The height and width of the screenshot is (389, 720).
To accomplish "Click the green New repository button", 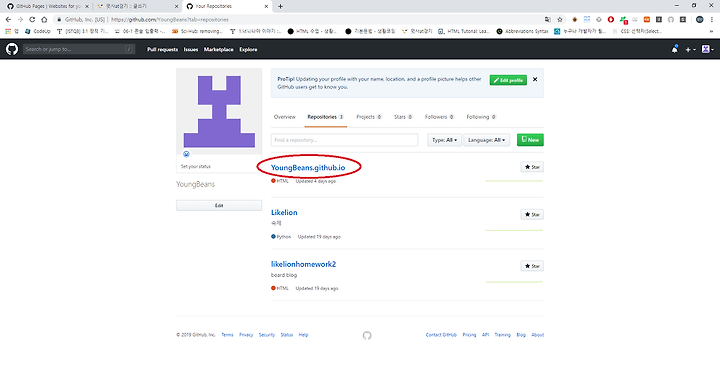I will pyautogui.click(x=530, y=140).
